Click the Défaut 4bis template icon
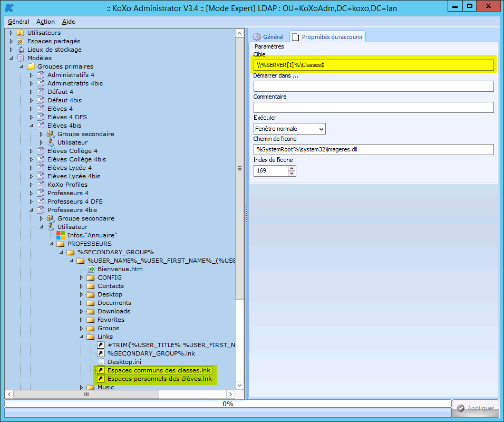504x422 pixels. (41, 100)
